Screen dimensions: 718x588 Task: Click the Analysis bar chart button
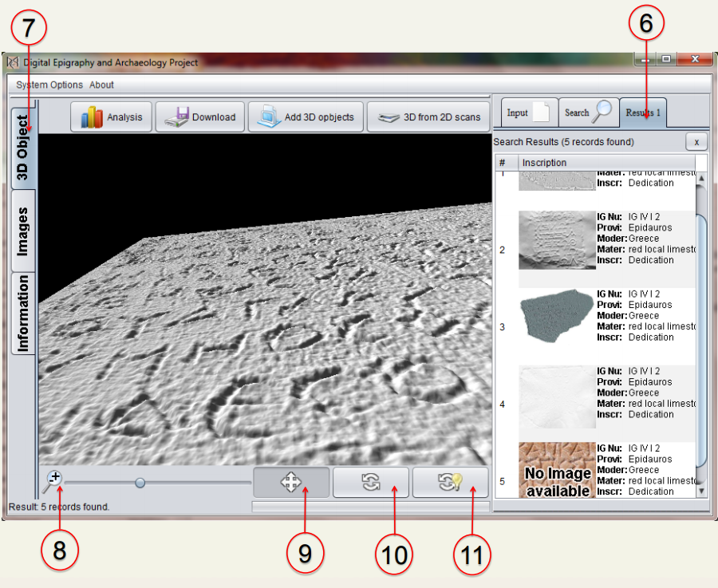pos(112,117)
